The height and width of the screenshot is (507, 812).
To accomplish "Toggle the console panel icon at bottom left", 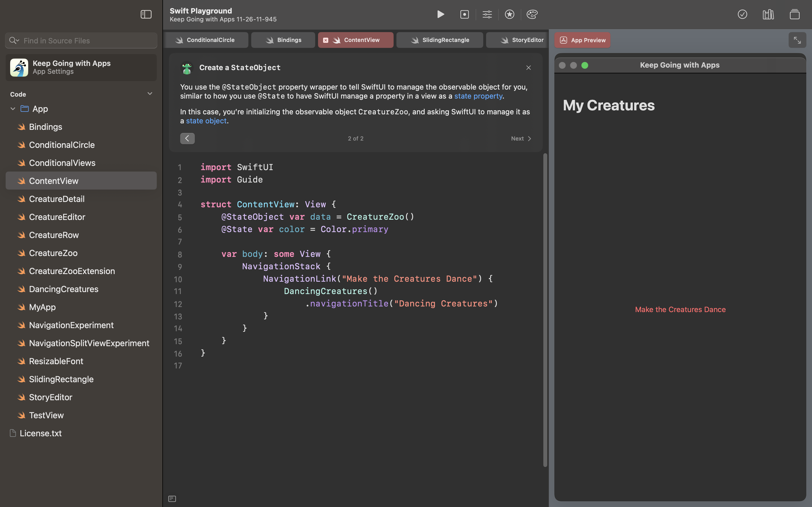I will pyautogui.click(x=172, y=499).
